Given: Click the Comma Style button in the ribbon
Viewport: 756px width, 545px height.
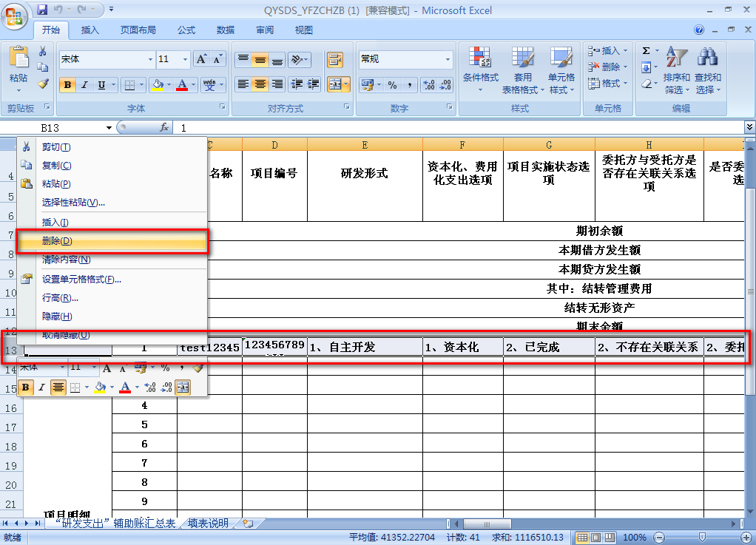Looking at the screenshot, I should (x=409, y=85).
